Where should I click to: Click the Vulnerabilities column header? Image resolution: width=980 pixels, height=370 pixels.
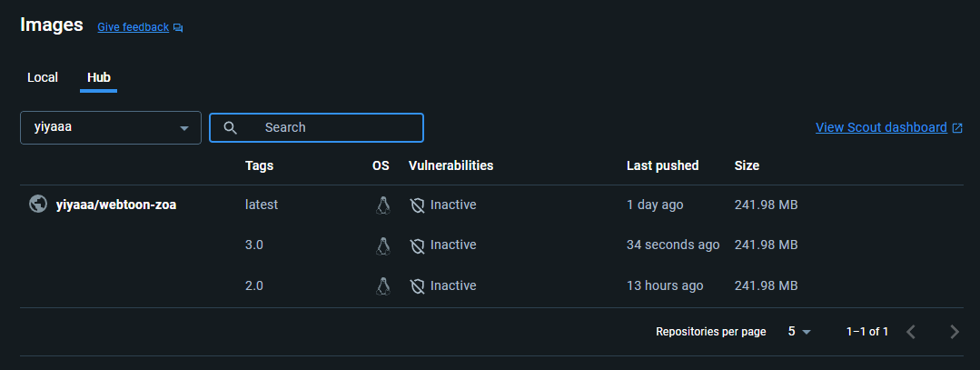tap(450, 165)
